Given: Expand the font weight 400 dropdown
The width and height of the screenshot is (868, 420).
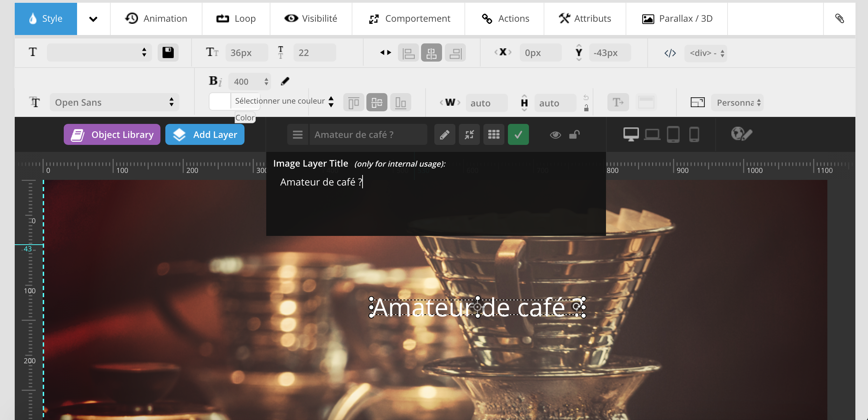Looking at the screenshot, I should [x=250, y=82].
